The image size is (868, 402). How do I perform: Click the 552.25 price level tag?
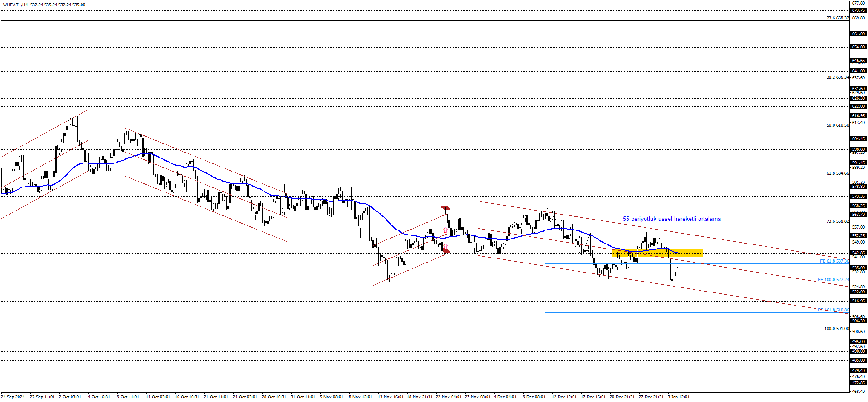pos(858,236)
